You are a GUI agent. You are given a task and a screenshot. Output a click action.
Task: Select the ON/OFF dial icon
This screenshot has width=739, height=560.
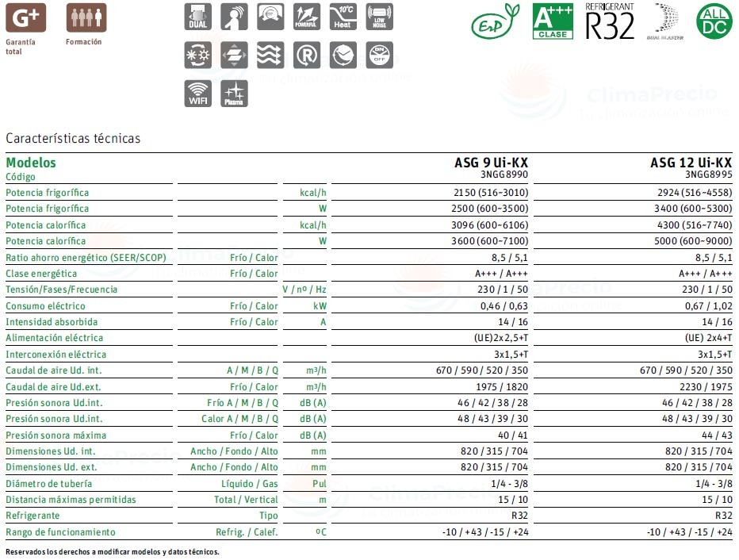tap(379, 56)
